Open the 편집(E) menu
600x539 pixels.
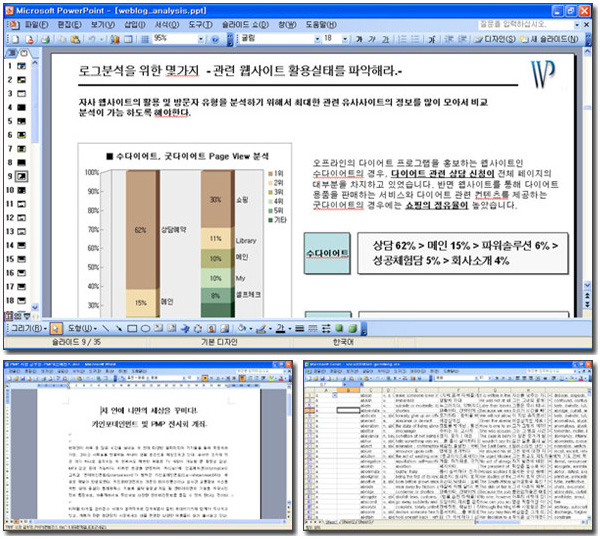[x=69, y=25]
